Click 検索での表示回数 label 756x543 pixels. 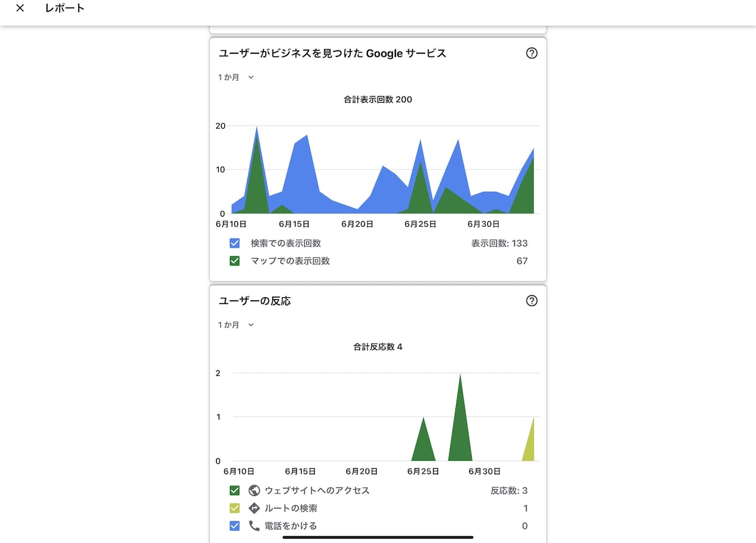(286, 243)
